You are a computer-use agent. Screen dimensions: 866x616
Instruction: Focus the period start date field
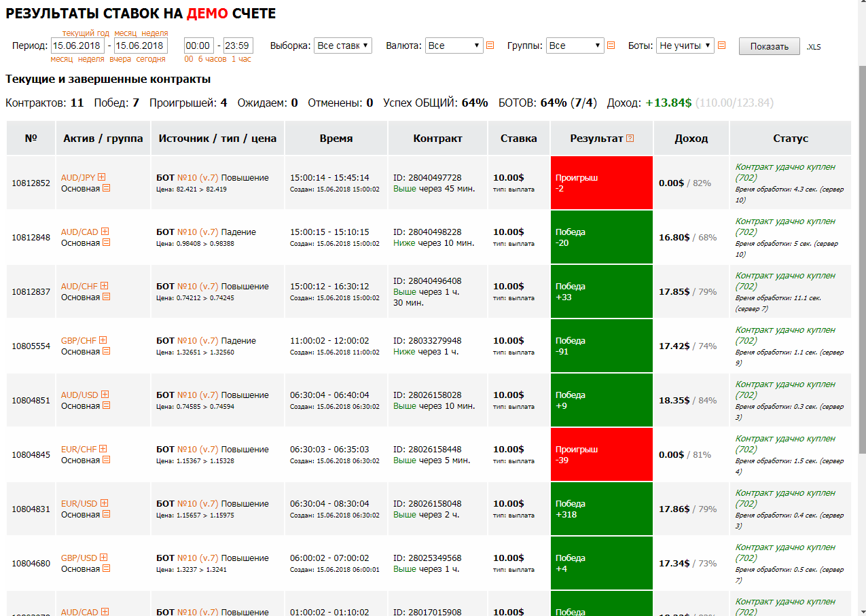pyautogui.click(x=78, y=46)
